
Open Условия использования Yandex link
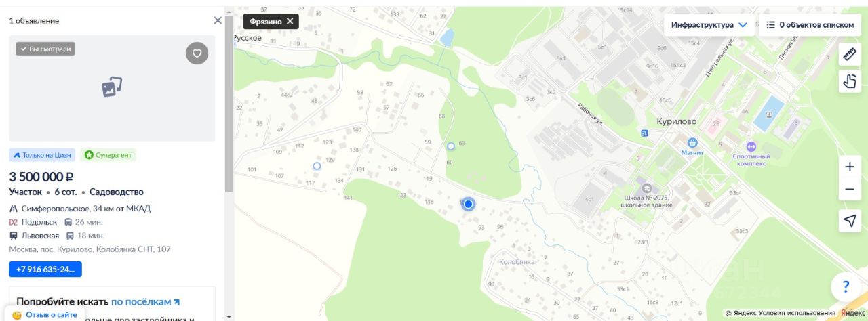(x=797, y=313)
